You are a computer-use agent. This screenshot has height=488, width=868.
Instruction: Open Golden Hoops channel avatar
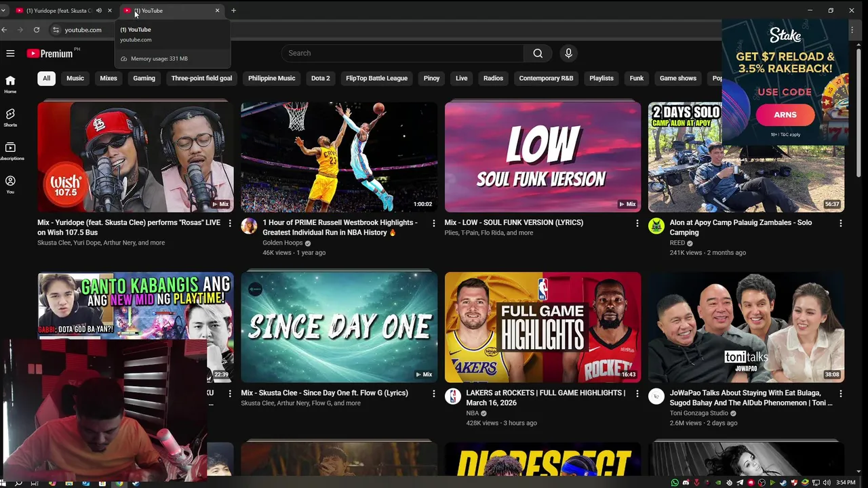249,226
